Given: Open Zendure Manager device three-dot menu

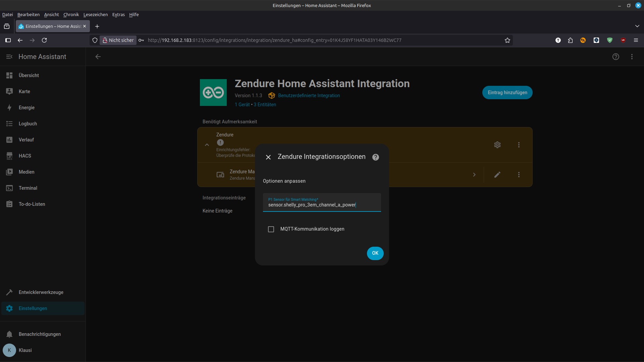Looking at the screenshot, I should coord(519,175).
